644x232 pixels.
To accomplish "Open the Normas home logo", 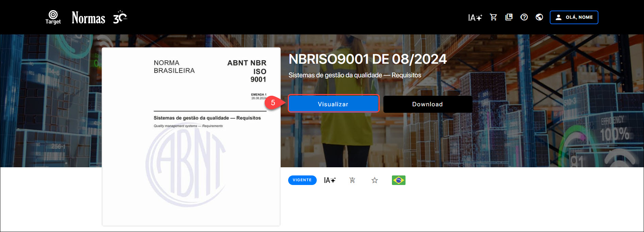I will (x=88, y=18).
